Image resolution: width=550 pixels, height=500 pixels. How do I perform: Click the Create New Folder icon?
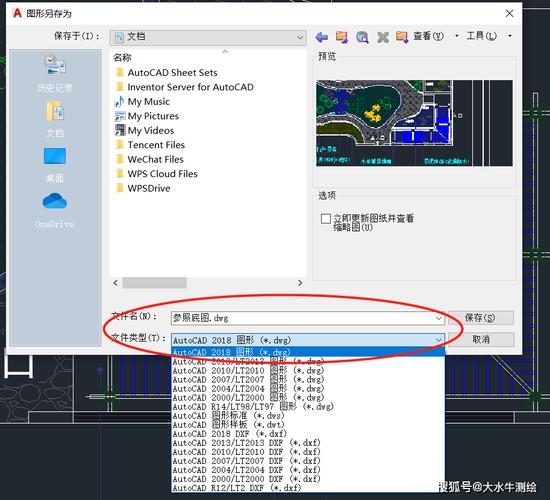[x=402, y=36]
